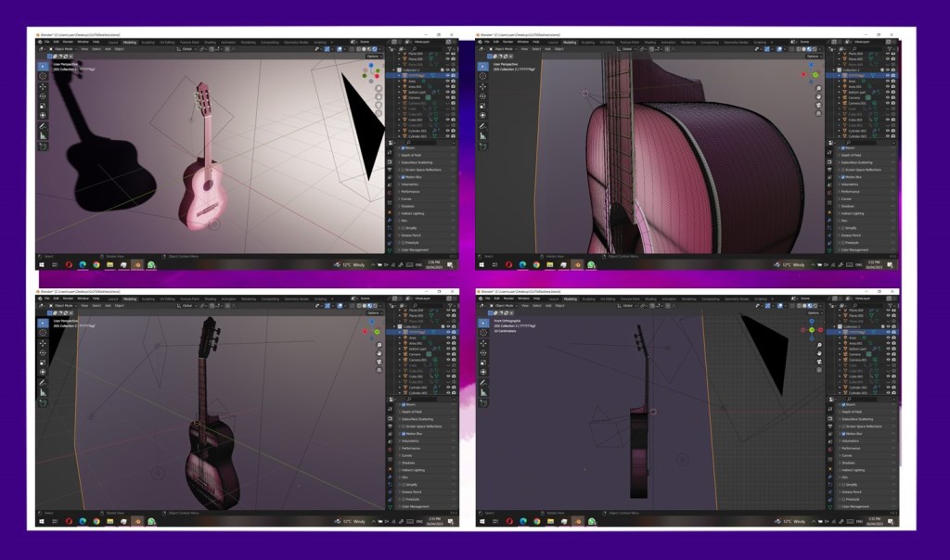Open Object Mode dropdown in top-left window
Viewport: 950px width, 560px height.
coord(63,48)
